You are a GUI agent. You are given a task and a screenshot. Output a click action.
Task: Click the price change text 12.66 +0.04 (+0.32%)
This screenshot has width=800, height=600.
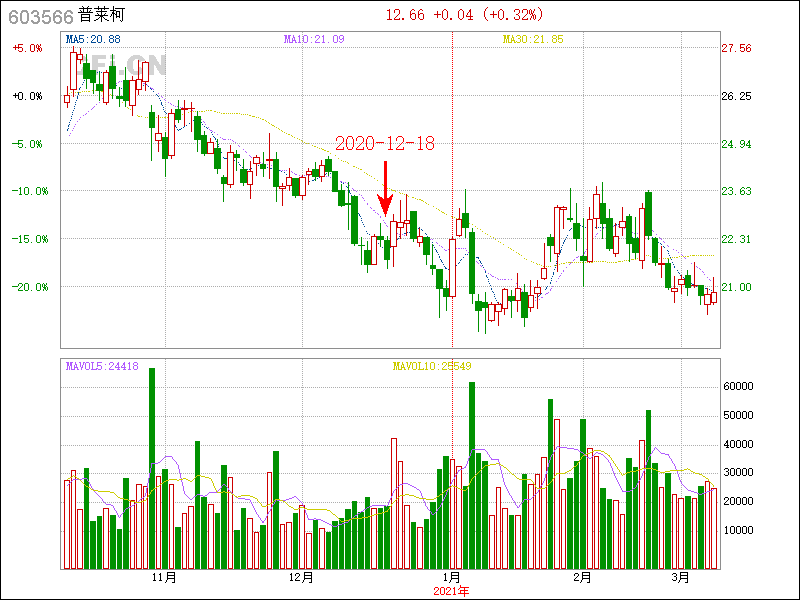coord(465,15)
